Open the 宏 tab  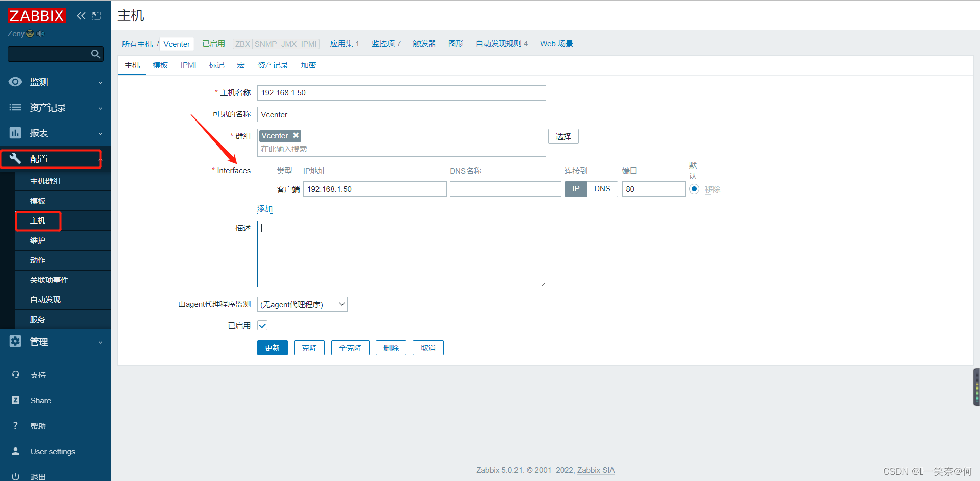[x=241, y=65]
